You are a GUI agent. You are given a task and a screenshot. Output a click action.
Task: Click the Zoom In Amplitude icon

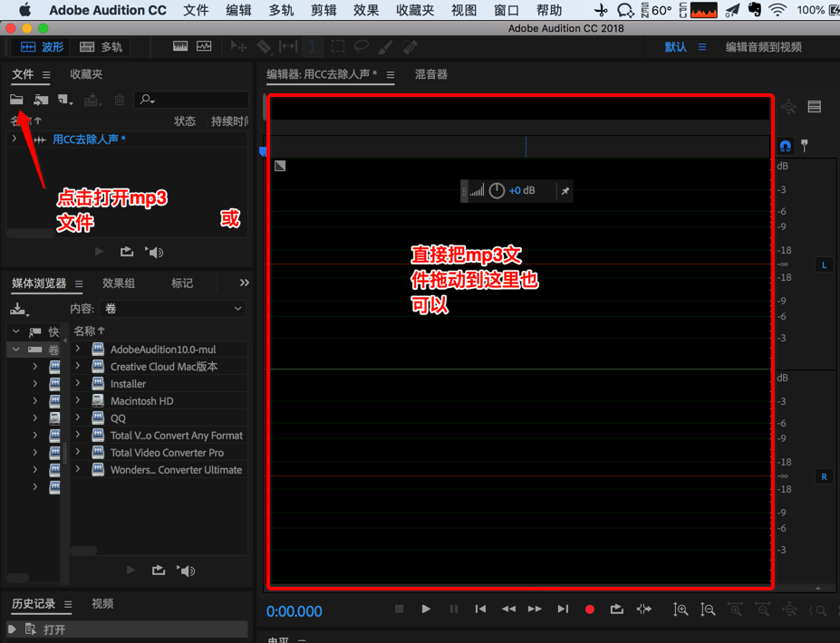pos(681,609)
